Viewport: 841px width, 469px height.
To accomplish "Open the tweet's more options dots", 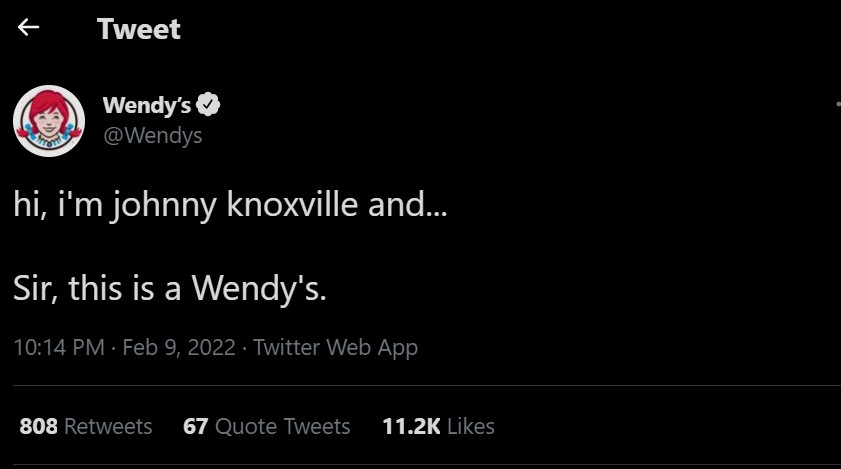I will 836,104.
